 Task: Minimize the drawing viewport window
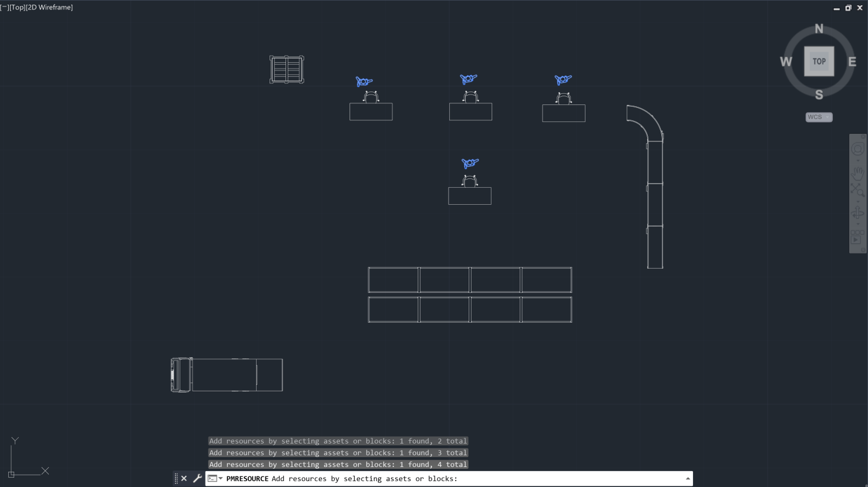837,8
